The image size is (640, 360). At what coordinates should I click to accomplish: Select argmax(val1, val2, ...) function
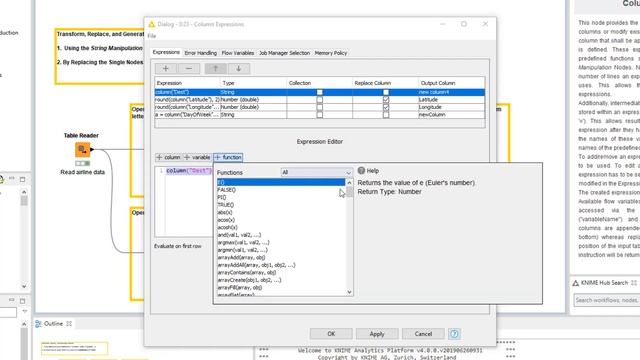pos(281,242)
